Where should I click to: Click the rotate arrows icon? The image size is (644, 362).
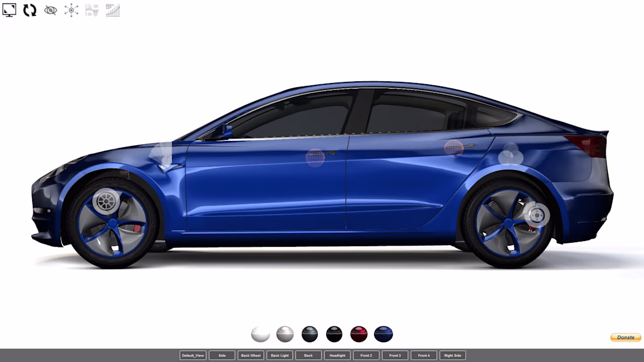(x=30, y=10)
